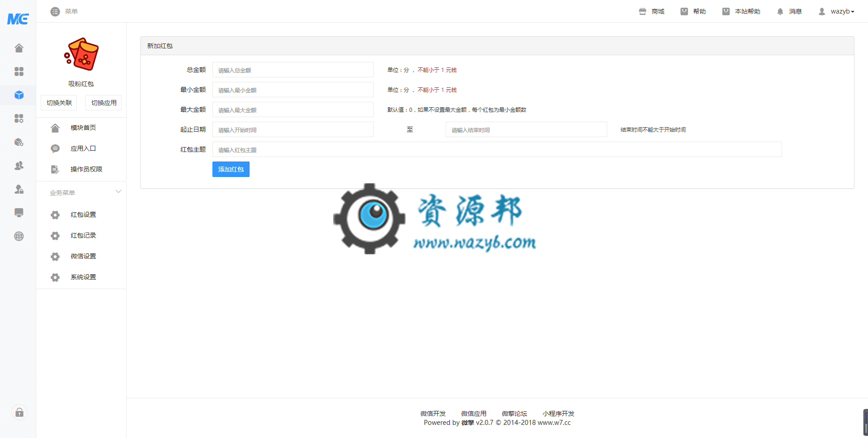This screenshot has width=868, height=438.
Task: Click the 最大金额 input field
Action: (293, 110)
